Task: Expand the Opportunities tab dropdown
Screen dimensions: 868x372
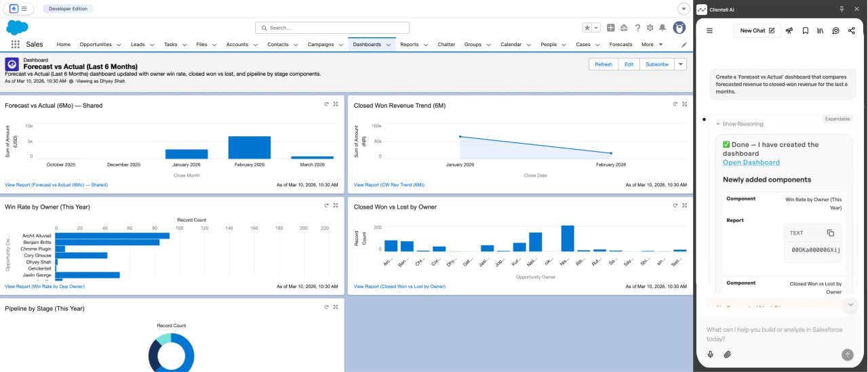Action: [x=119, y=45]
